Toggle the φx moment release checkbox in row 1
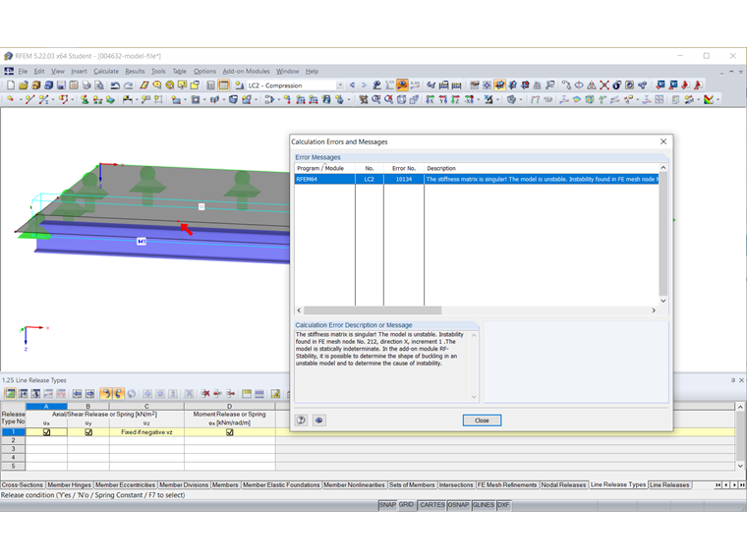Screen dimensions: 747x560 click(230, 432)
